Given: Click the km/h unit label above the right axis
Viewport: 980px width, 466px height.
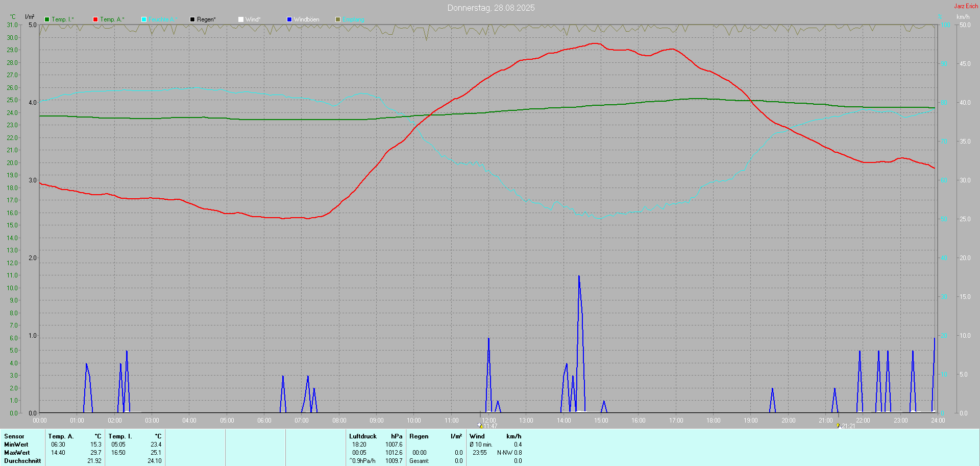Looking at the screenshot, I should coord(963,17).
